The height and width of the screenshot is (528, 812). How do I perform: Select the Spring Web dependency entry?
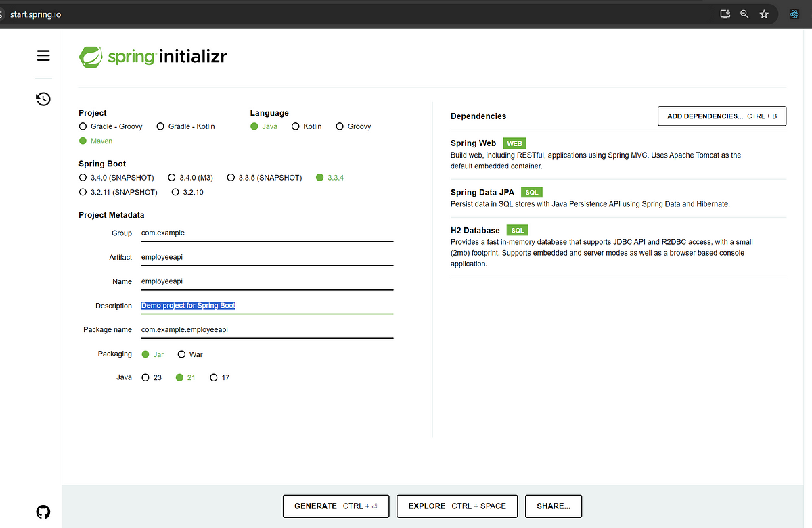click(x=618, y=154)
